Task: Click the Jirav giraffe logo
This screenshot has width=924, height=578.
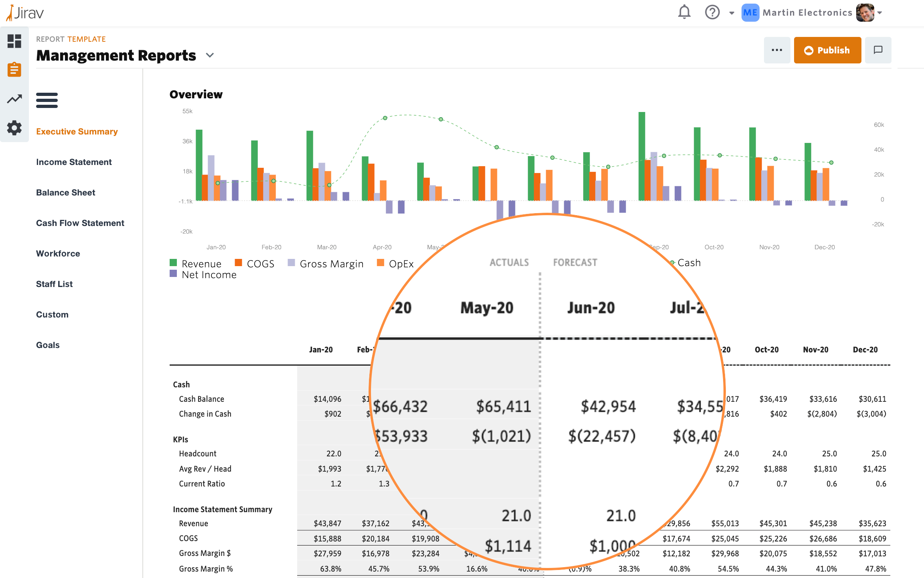Action: (25, 13)
